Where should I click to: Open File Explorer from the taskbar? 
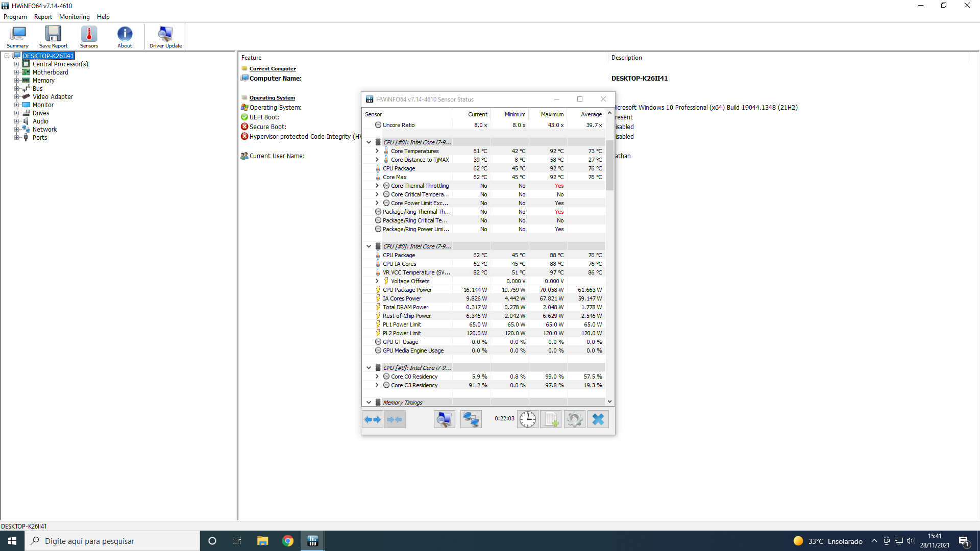coord(262,541)
